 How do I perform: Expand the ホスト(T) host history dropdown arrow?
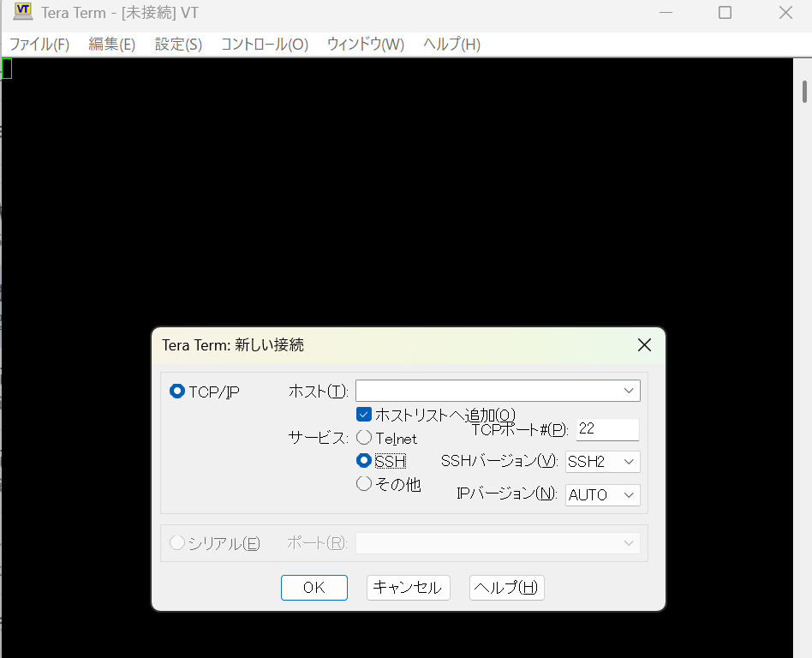tap(629, 391)
